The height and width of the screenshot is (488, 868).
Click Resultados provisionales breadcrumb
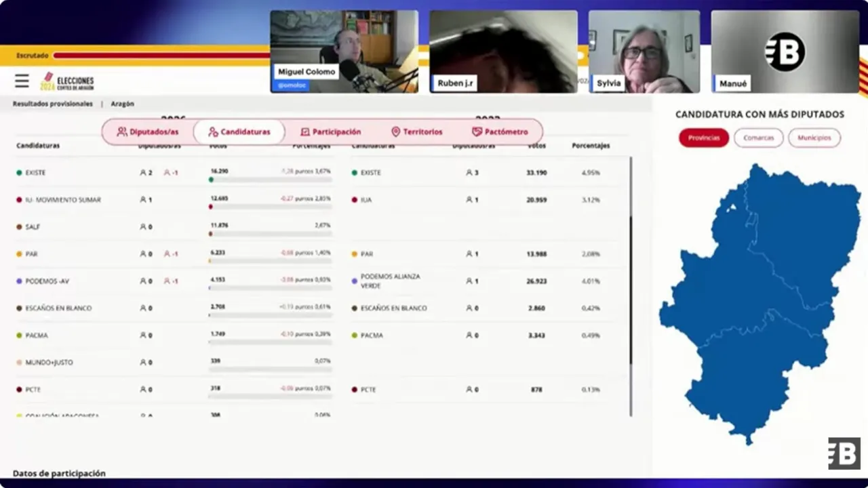(x=52, y=104)
